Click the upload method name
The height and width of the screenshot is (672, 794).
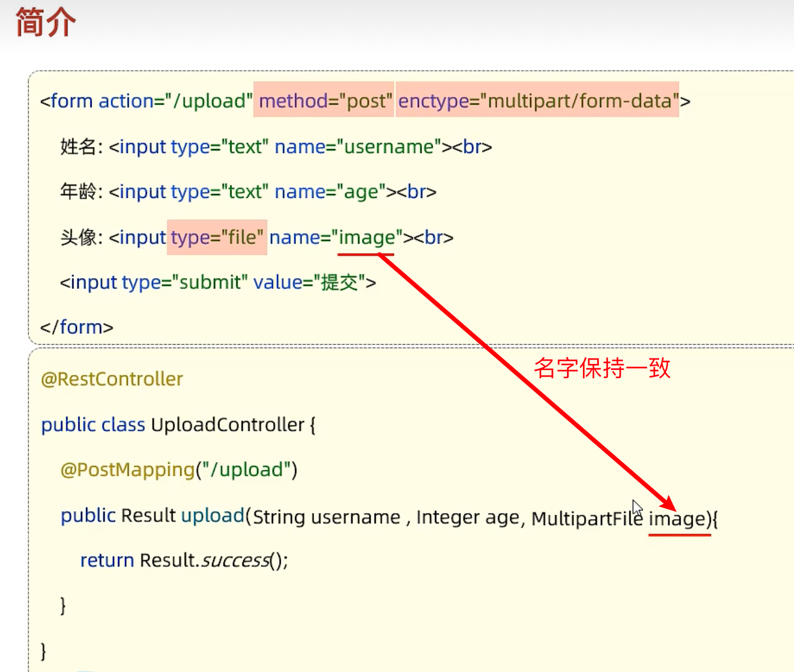[212, 516]
